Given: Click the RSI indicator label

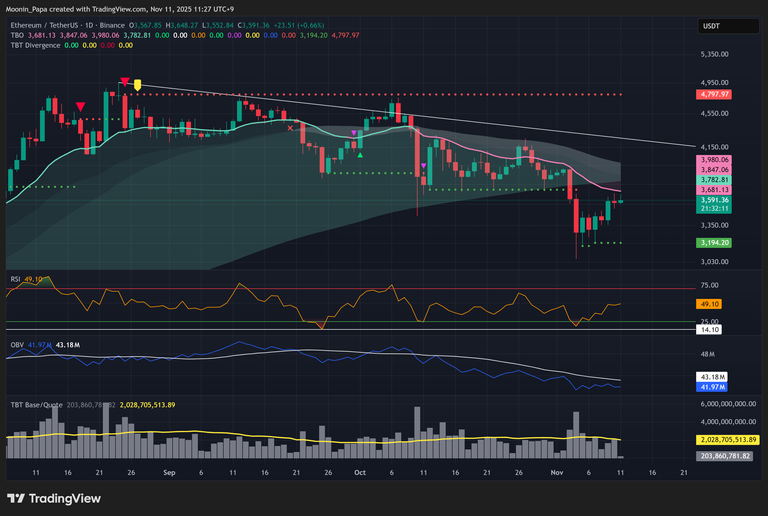Looking at the screenshot, I should (16, 280).
